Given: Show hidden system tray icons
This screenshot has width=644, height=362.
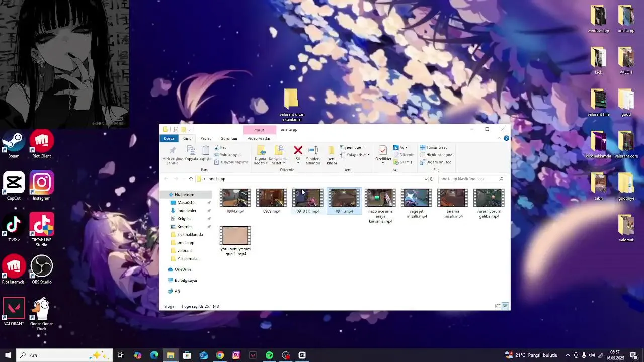Looking at the screenshot, I should point(568,355).
